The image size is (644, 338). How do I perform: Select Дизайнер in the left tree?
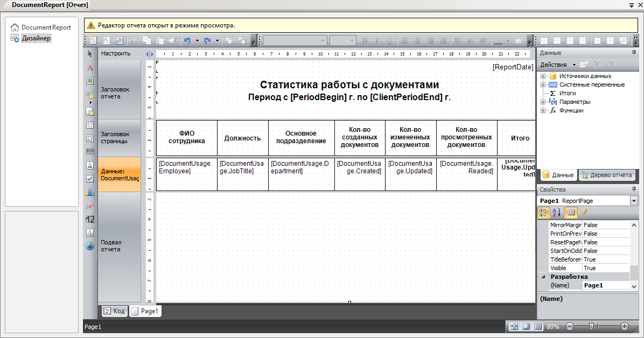[31, 38]
